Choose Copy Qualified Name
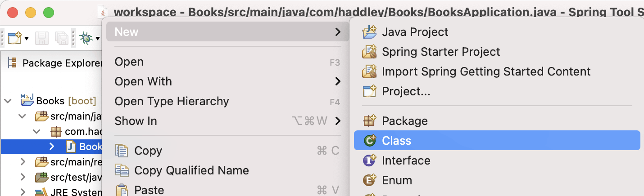644x196 pixels. tap(191, 170)
